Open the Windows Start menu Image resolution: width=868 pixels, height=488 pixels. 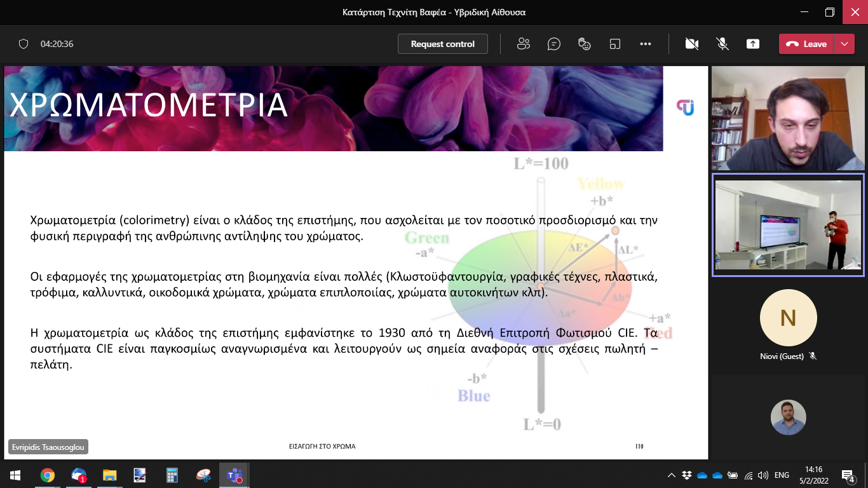[15, 475]
